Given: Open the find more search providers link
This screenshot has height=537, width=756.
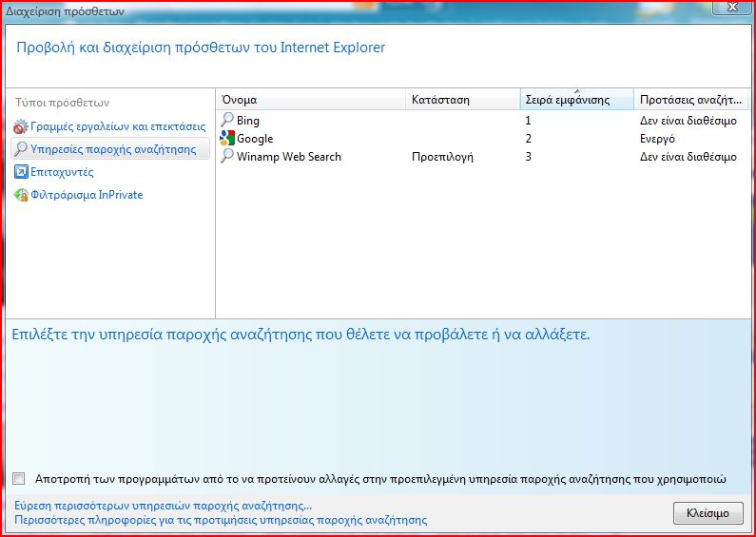Looking at the screenshot, I should tap(163, 506).
